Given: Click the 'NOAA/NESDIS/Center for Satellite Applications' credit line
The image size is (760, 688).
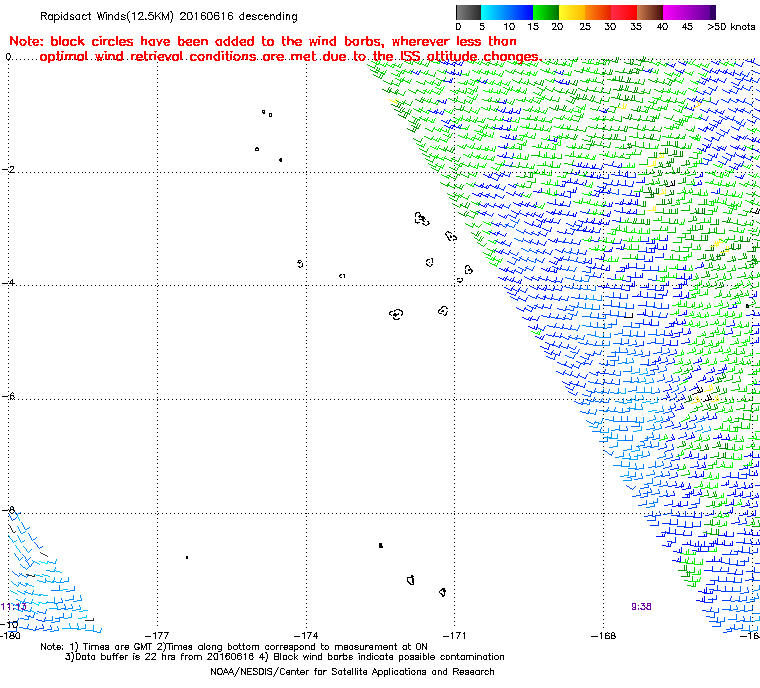Looking at the screenshot, I should [x=352, y=672].
